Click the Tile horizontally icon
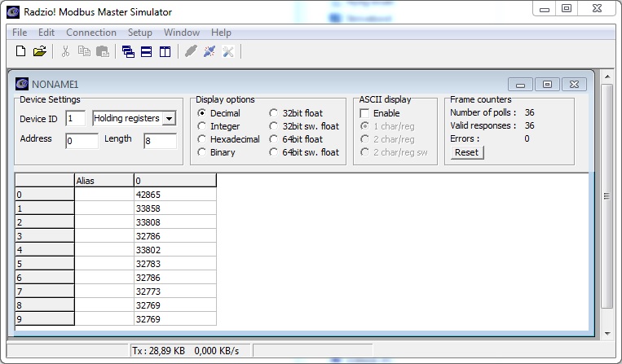Image resolution: width=622 pixels, height=364 pixels. 147,51
